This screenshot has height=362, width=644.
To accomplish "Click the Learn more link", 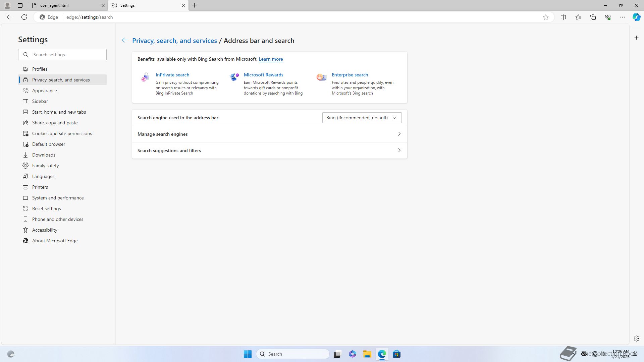I will click(270, 59).
